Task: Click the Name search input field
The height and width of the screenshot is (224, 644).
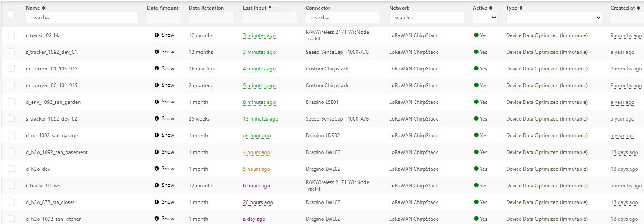Action: click(82, 18)
